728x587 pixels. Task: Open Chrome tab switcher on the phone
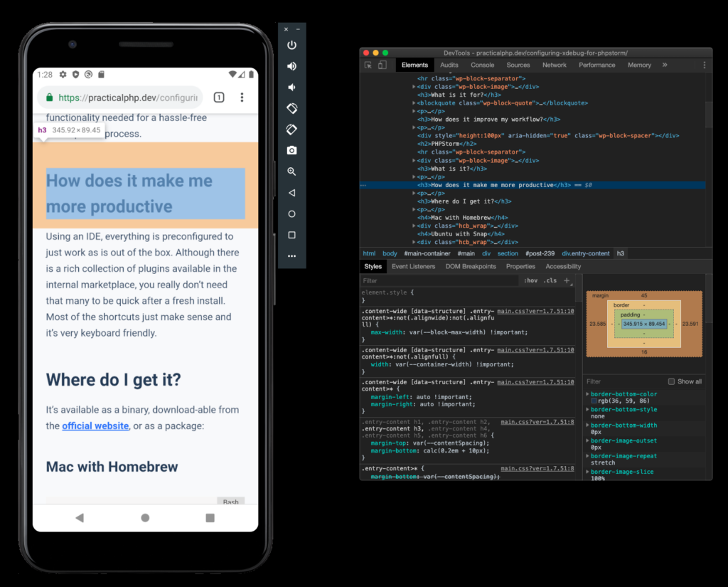point(219,97)
